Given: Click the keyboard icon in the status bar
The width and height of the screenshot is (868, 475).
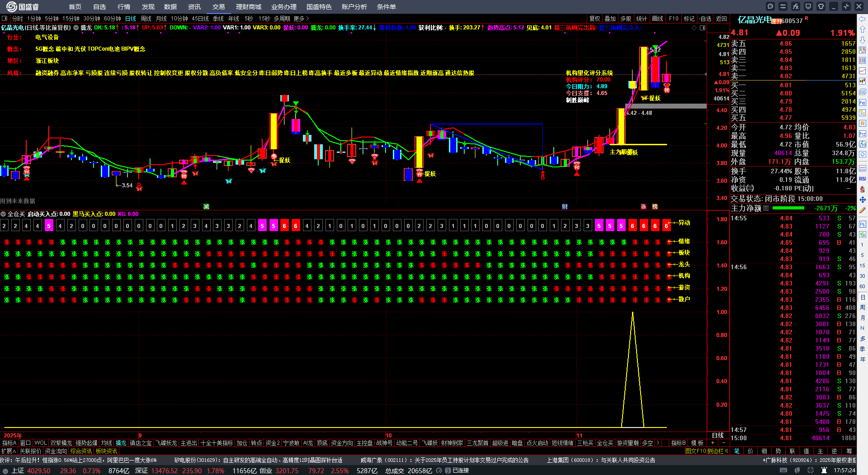Looking at the screenshot, I should point(783,470).
